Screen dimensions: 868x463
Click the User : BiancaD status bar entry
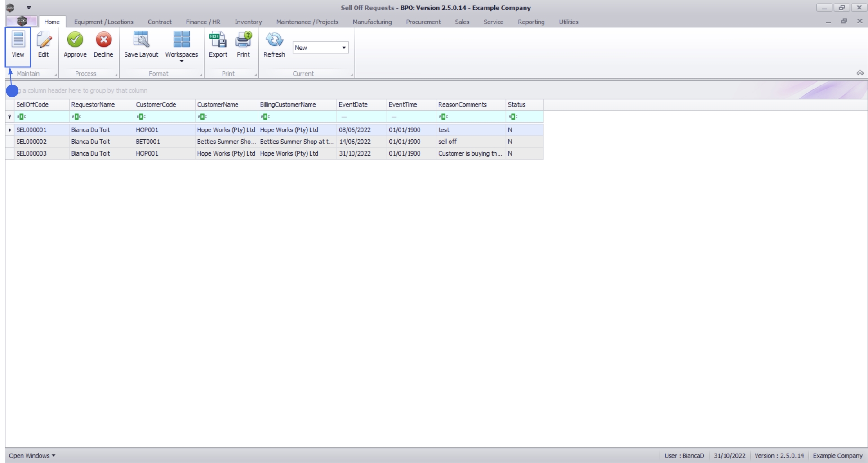coord(684,456)
